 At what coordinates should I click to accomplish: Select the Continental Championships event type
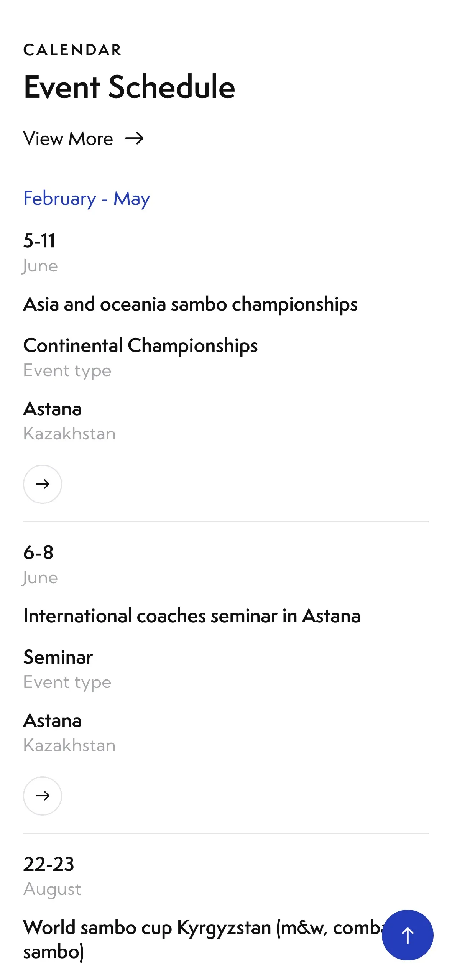[x=140, y=345]
